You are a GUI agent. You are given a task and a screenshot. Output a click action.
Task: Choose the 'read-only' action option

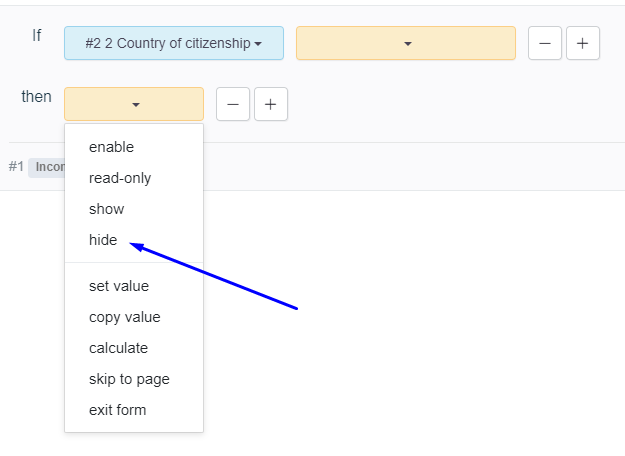[120, 178]
